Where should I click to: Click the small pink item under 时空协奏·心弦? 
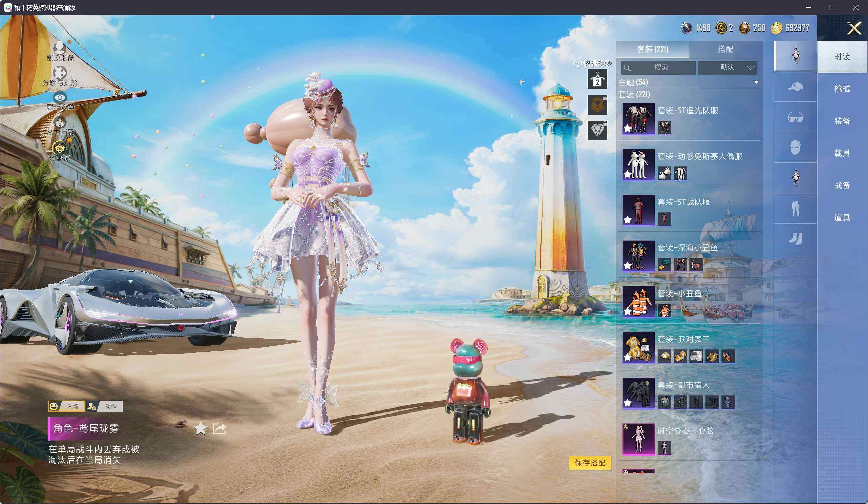(x=664, y=448)
